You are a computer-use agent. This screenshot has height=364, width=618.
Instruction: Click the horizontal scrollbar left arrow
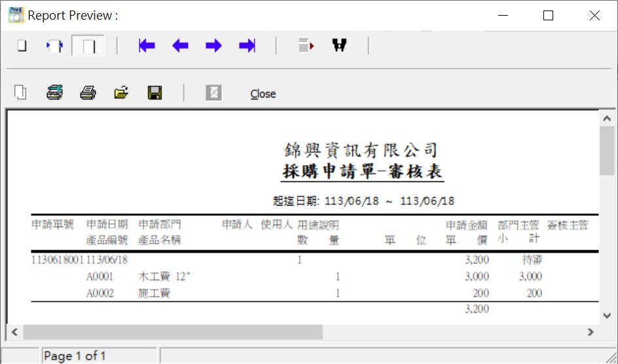point(14,332)
